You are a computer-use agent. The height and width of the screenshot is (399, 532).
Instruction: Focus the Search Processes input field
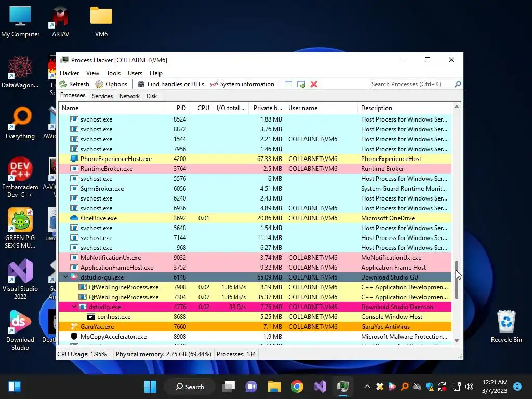click(x=411, y=84)
